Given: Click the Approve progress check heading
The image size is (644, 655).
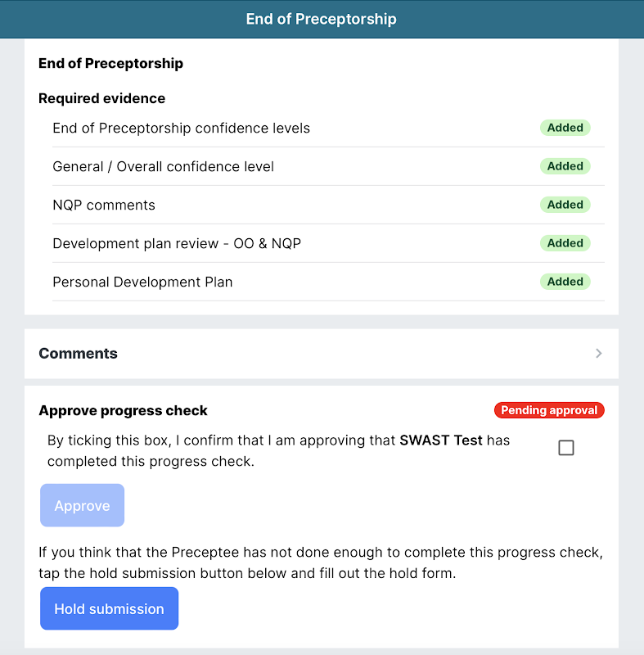Looking at the screenshot, I should 123,411.
